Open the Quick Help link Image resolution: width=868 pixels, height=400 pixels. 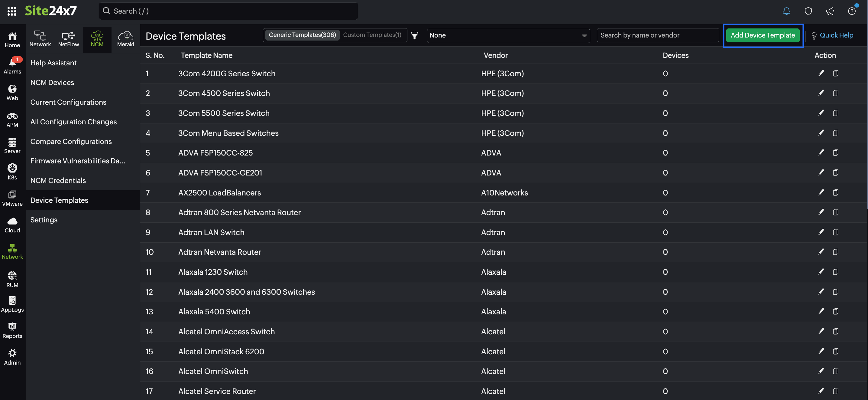[x=836, y=35]
